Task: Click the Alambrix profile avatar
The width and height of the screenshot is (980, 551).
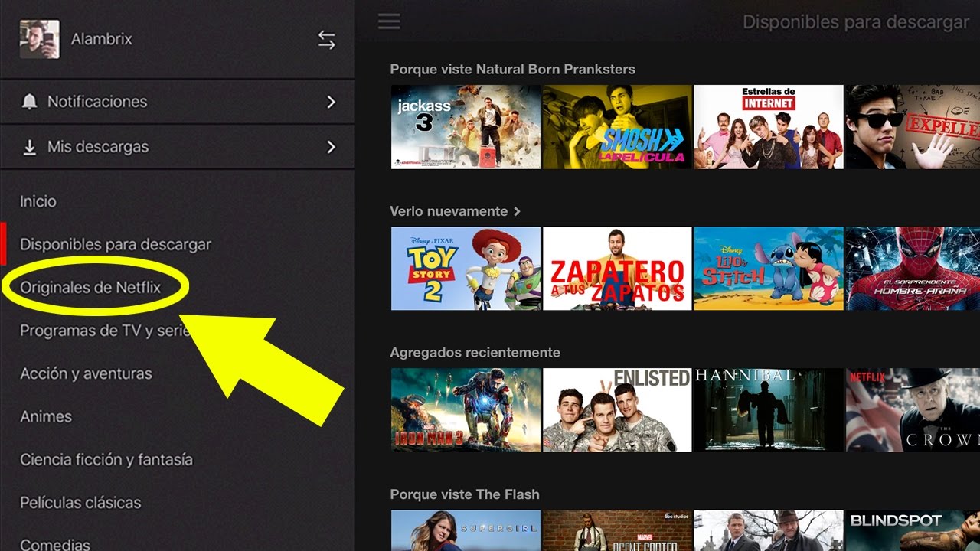Action: pos(38,38)
